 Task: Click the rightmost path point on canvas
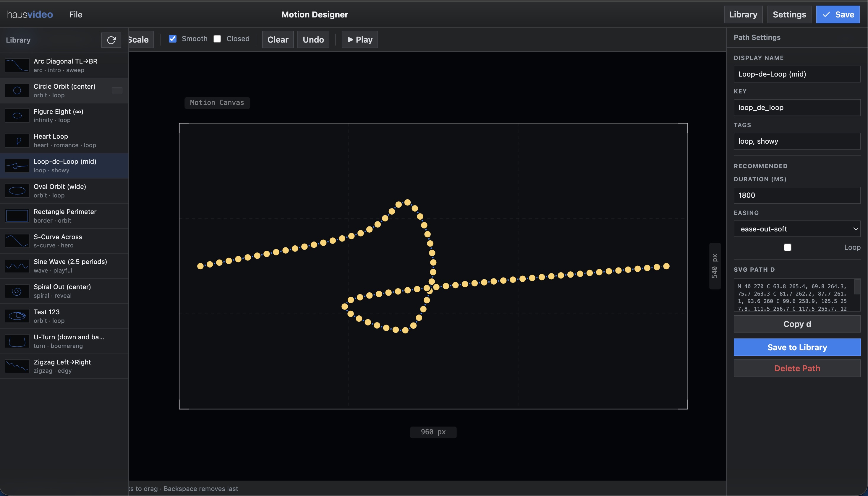(x=666, y=266)
